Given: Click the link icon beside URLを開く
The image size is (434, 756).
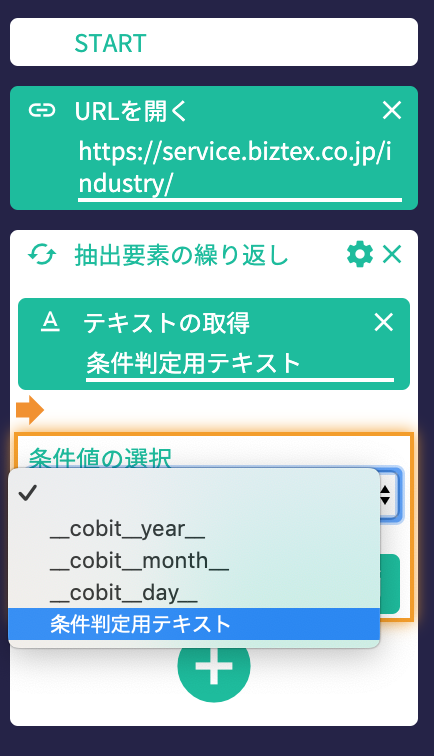Looking at the screenshot, I should click(x=42, y=111).
